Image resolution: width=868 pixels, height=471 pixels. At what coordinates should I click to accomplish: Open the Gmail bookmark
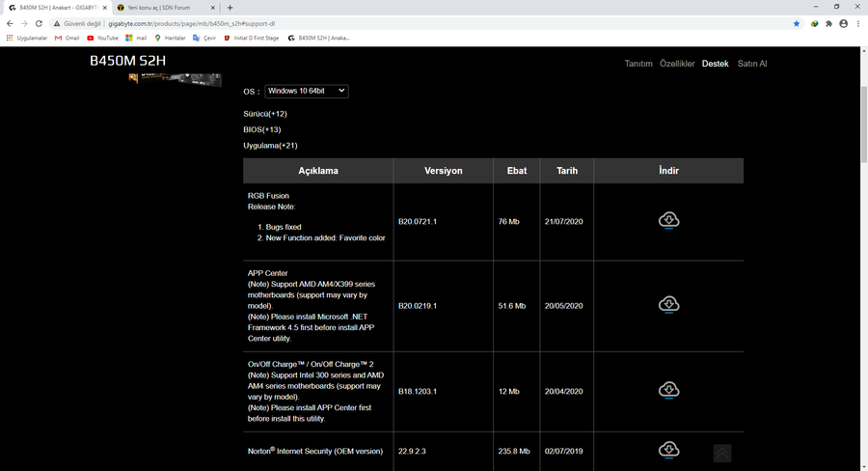(x=67, y=38)
